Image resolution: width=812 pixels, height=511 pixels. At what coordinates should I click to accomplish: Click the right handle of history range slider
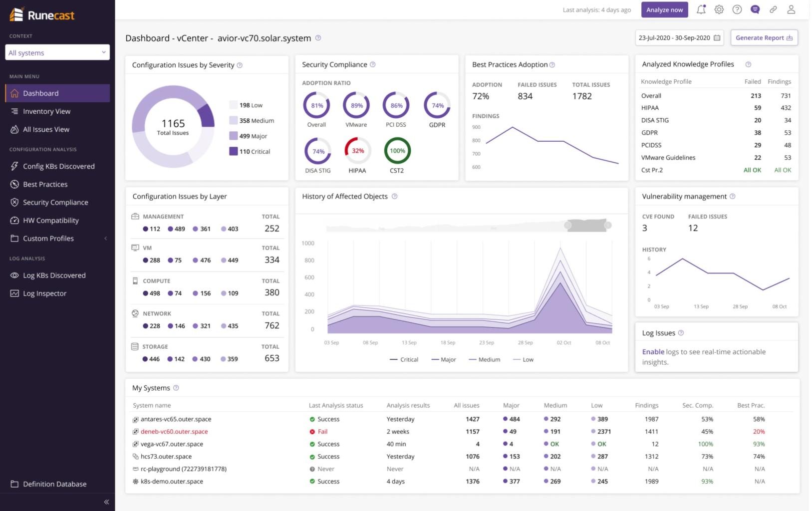coord(607,226)
